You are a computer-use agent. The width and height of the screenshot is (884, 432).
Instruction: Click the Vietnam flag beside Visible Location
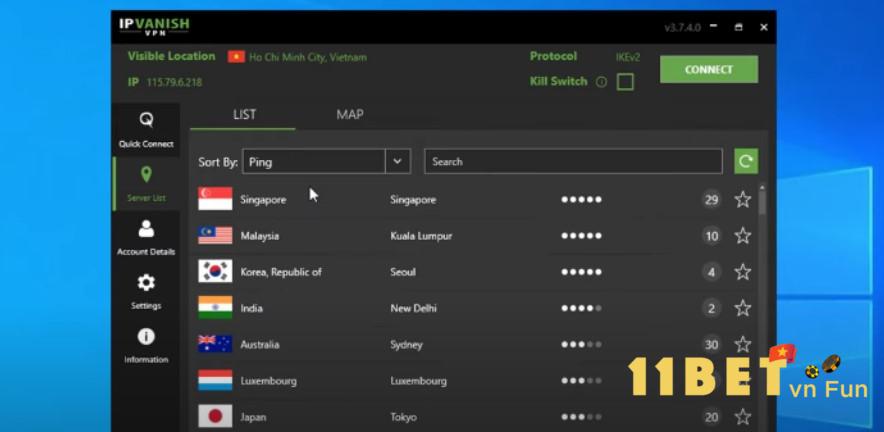tap(236, 57)
